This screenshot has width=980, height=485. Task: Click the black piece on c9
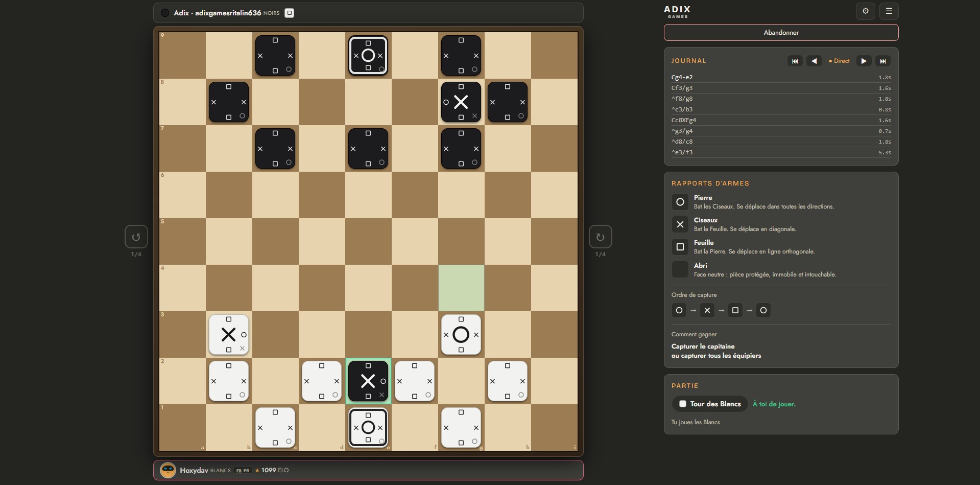pos(275,56)
